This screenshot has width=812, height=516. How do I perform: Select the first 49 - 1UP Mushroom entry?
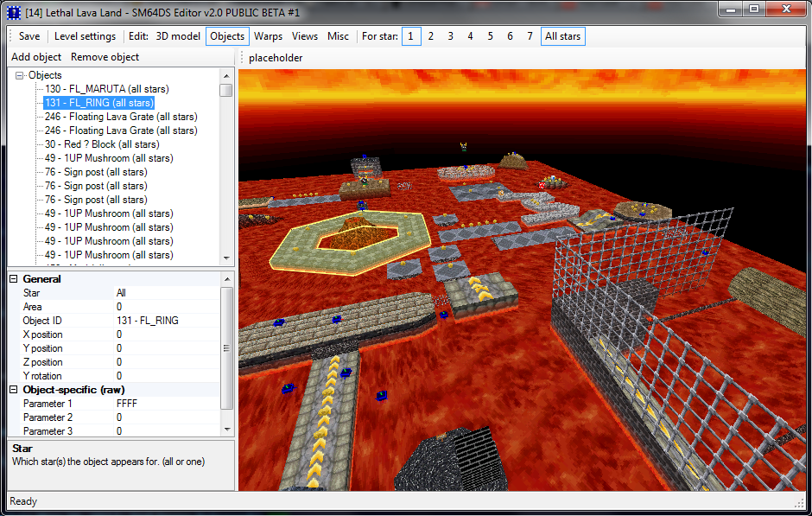[x=109, y=158]
